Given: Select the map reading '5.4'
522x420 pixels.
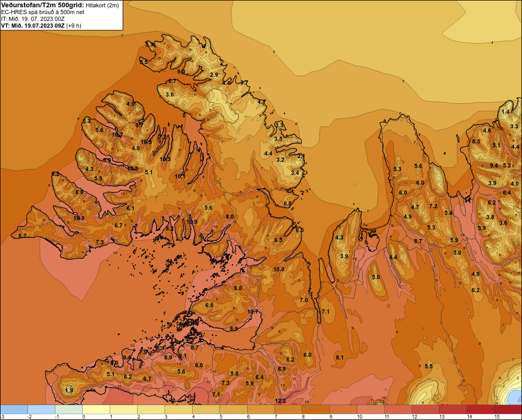Looking at the screenshot, I should [448, 213].
